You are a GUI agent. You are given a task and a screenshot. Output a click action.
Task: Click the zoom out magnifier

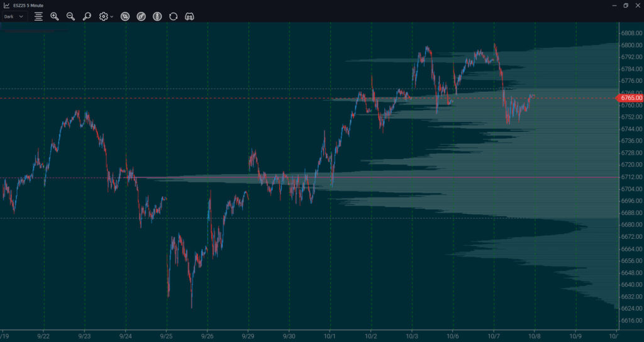(70, 16)
